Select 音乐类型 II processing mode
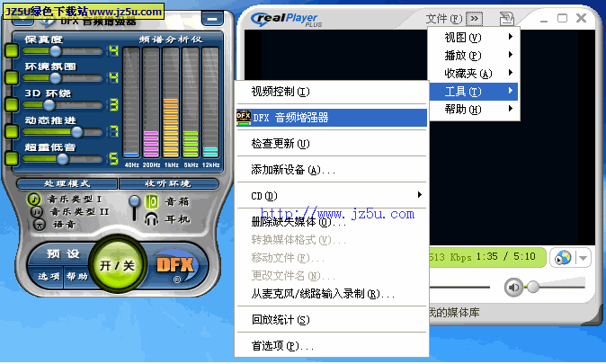This screenshot has height=364, width=606. click(37, 212)
